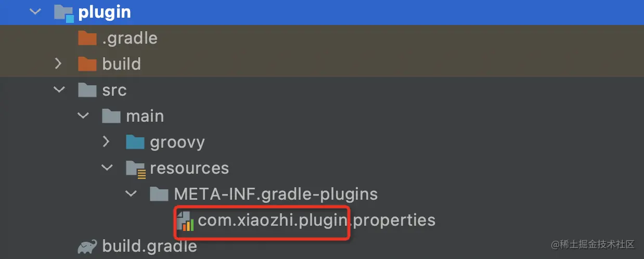Click the Gradle elephant icon
644x259 pixels.
click(x=87, y=246)
